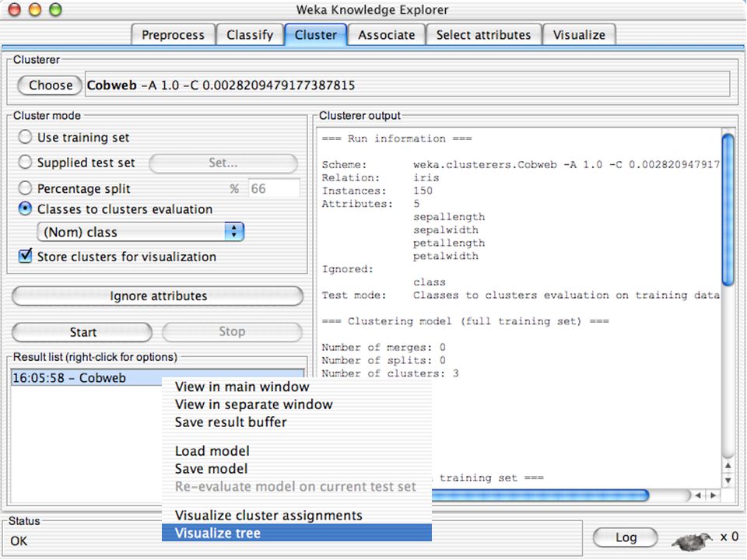
Task: Click the horizontal scrollbar right arrow
Action: click(x=714, y=495)
